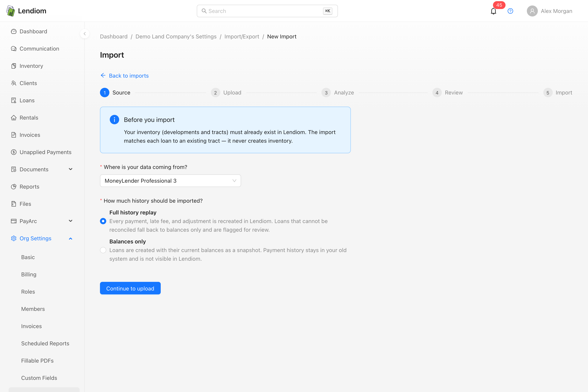The image size is (588, 392).
Task: Expand the PayArc menu chevron
Action: (x=71, y=221)
